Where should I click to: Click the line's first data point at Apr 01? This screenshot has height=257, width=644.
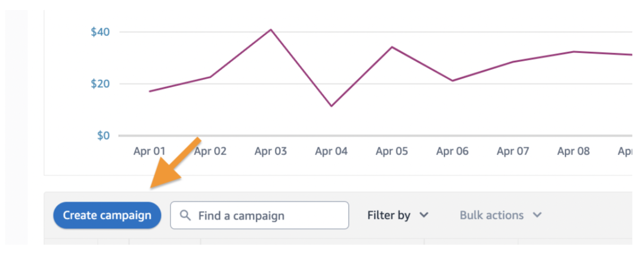[x=150, y=91]
